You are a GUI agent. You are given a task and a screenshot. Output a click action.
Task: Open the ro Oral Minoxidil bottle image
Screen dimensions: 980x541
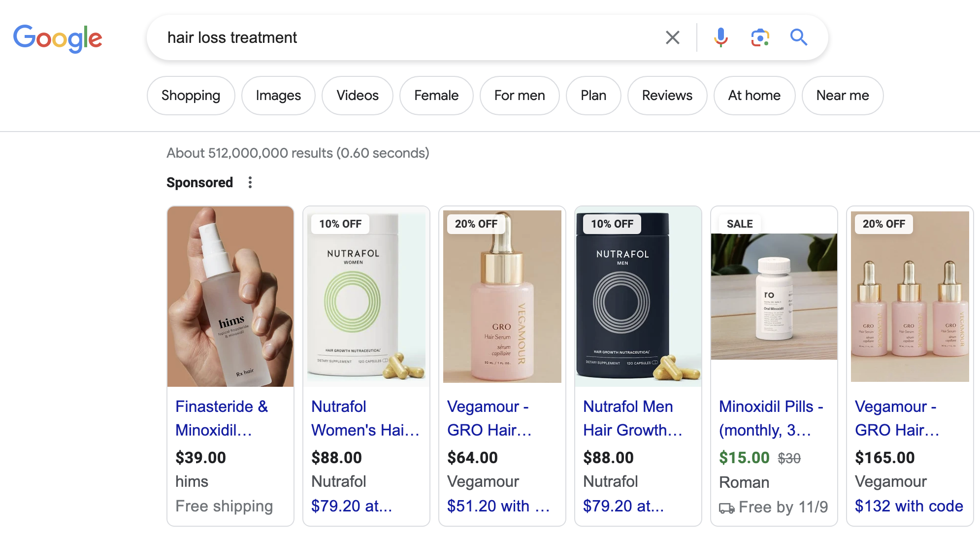coord(774,297)
